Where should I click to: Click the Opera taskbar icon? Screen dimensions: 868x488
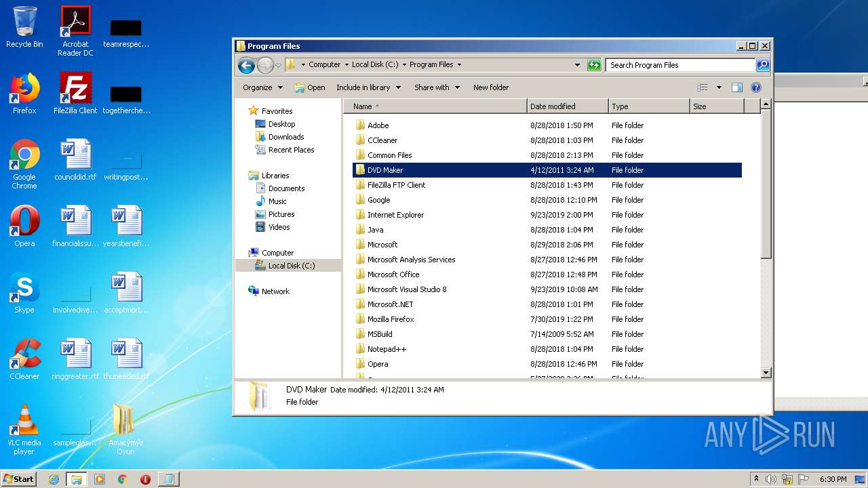(145, 479)
